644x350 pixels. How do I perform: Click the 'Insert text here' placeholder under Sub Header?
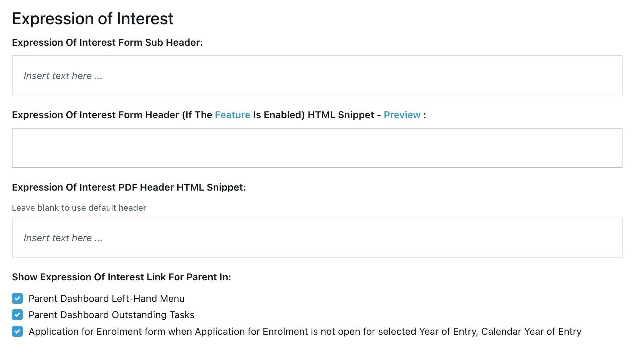[63, 76]
